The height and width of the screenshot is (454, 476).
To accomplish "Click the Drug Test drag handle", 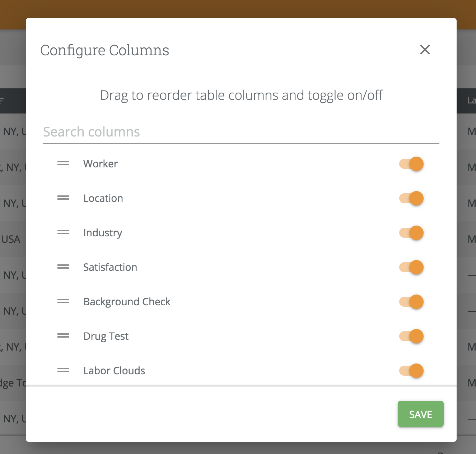I will pos(63,336).
